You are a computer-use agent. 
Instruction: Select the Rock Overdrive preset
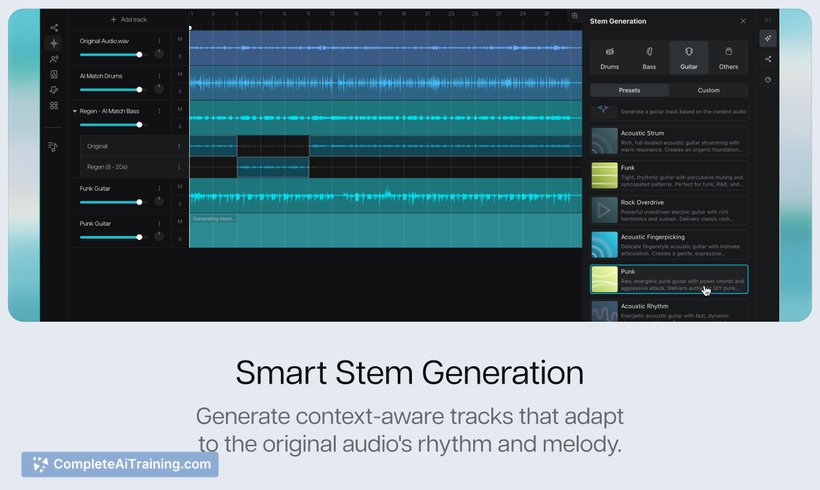(x=668, y=210)
